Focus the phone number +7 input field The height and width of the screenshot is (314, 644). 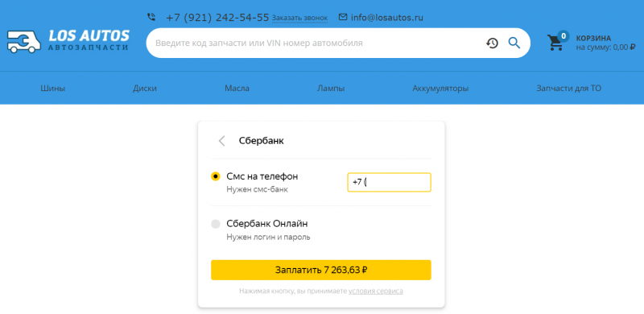390,182
